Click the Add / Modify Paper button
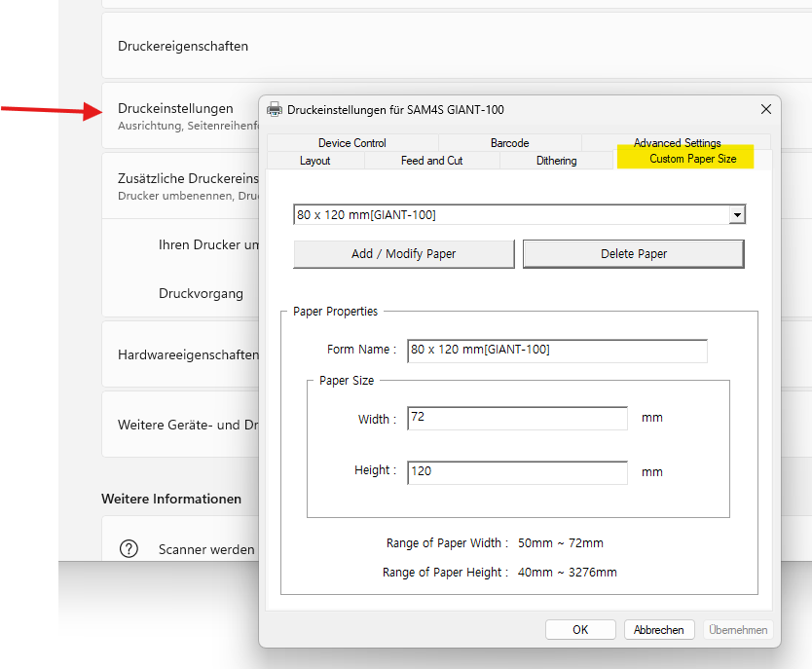Screen dimensions: 812x669 click(x=404, y=254)
